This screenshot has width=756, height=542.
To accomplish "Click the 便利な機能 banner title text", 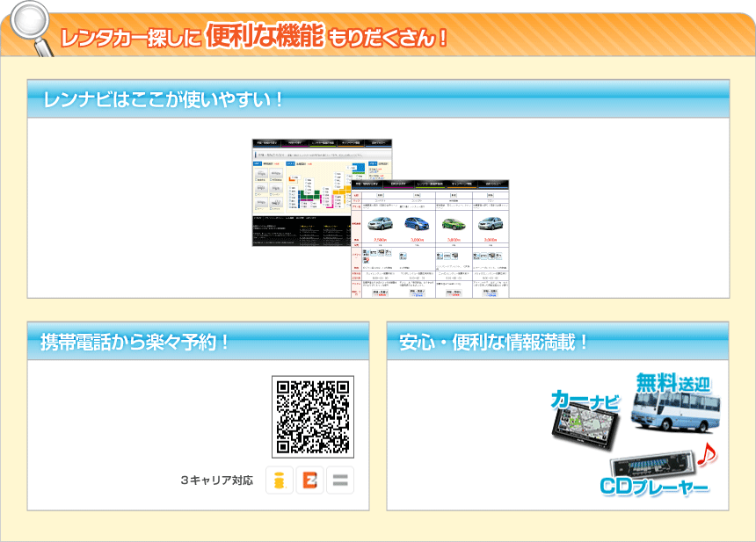I will [265, 35].
